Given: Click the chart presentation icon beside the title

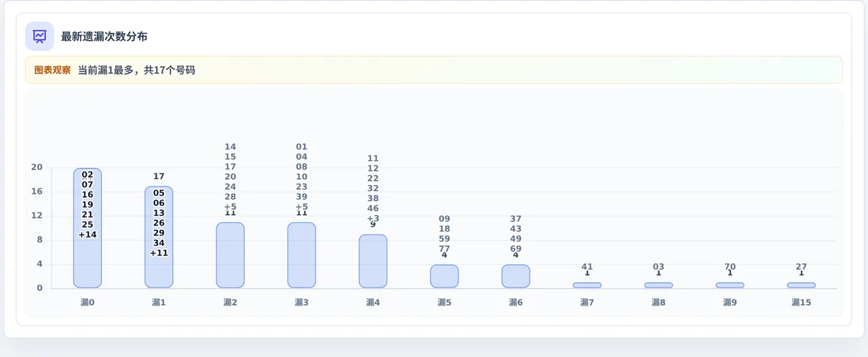Looking at the screenshot, I should 39,37.
